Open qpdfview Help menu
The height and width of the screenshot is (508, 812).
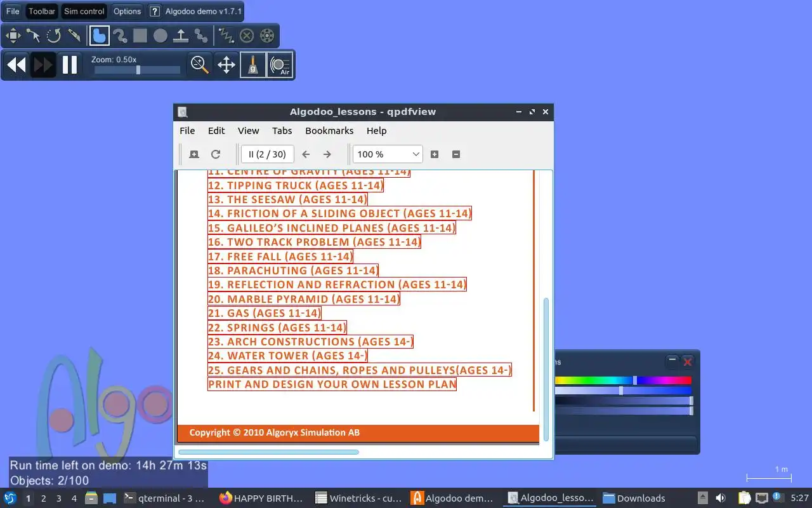[x=376, y=131]
